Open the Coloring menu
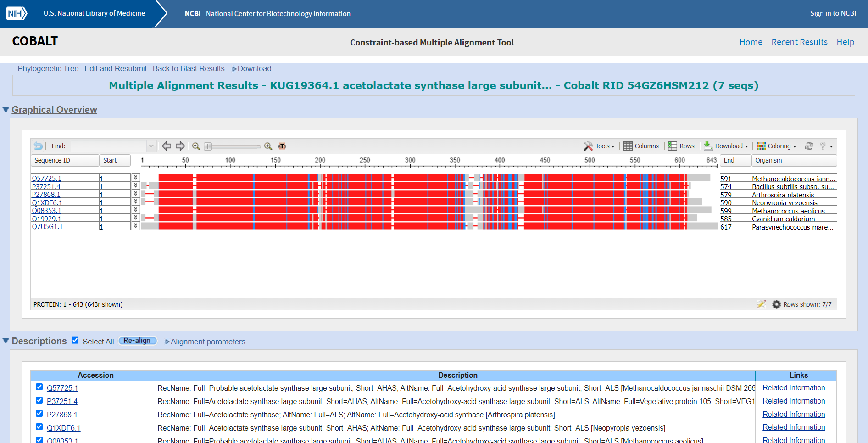Screen dimensions: 868x443 coord(776,146)
